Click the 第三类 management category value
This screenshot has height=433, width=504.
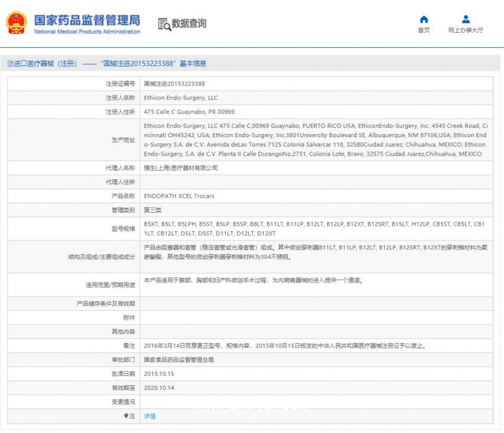(x=152, y=210)
